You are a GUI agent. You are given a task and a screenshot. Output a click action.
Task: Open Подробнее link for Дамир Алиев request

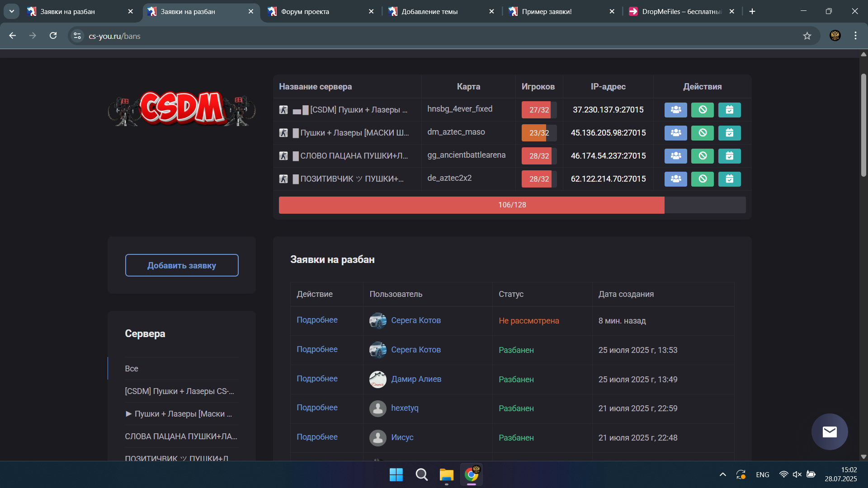pos(317,379)
